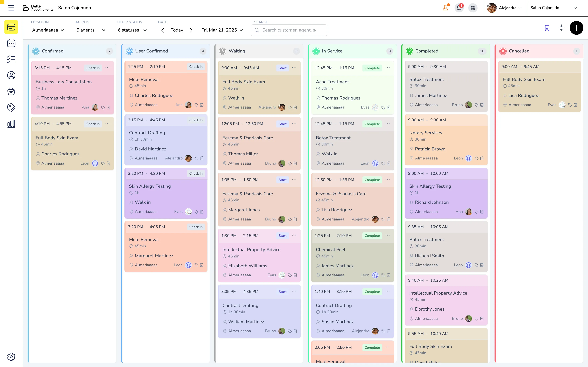Open the customers view in the sidebar
The width and height of the screenshot is (588, 367).
(11, 75)
